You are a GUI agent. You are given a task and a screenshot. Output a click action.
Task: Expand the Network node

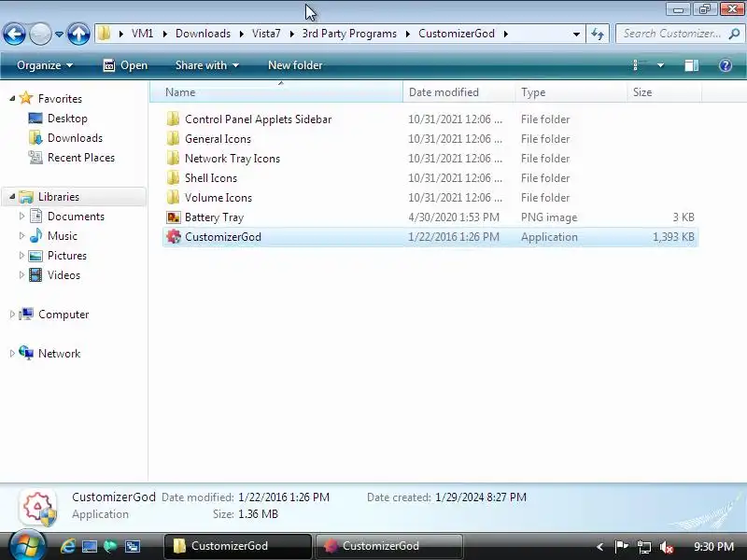pyautogui.click(x=12, y=354)
